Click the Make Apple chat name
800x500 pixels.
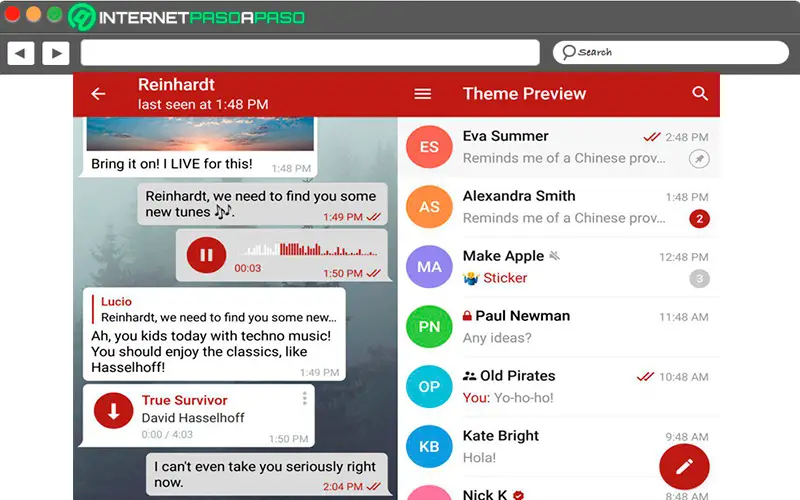click(503, 256)
